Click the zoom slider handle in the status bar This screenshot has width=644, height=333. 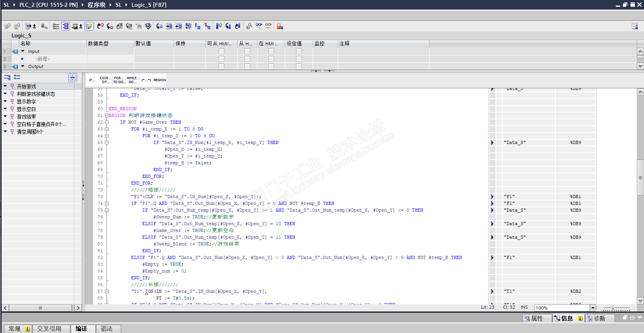pyautogui.click(x=613, y=308)
